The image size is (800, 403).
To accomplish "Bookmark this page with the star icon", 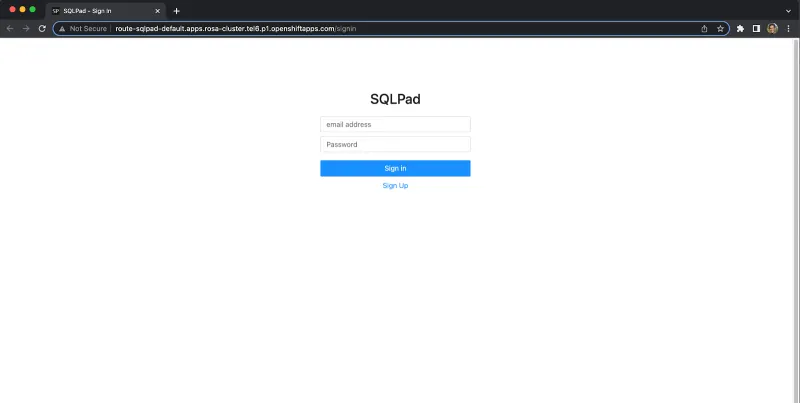I will (720, 29).
